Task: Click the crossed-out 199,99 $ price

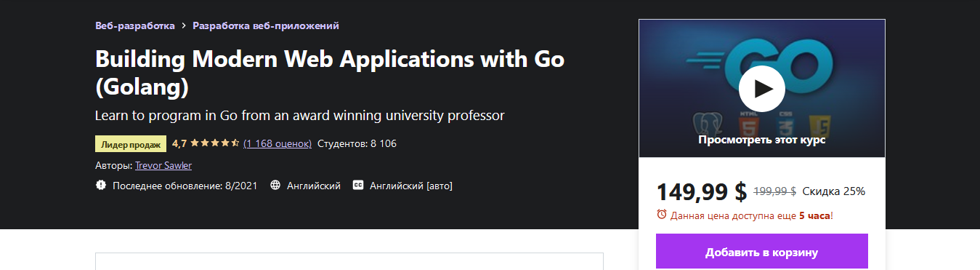Action: [x=775, y=191]
